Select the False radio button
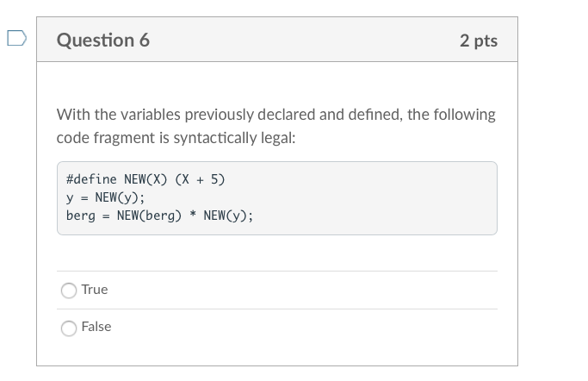Screen dimensions: 588x381 tap(69, 328)
